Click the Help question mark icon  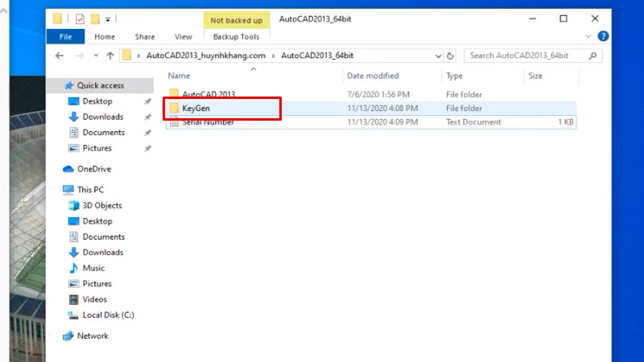(603, 36)
